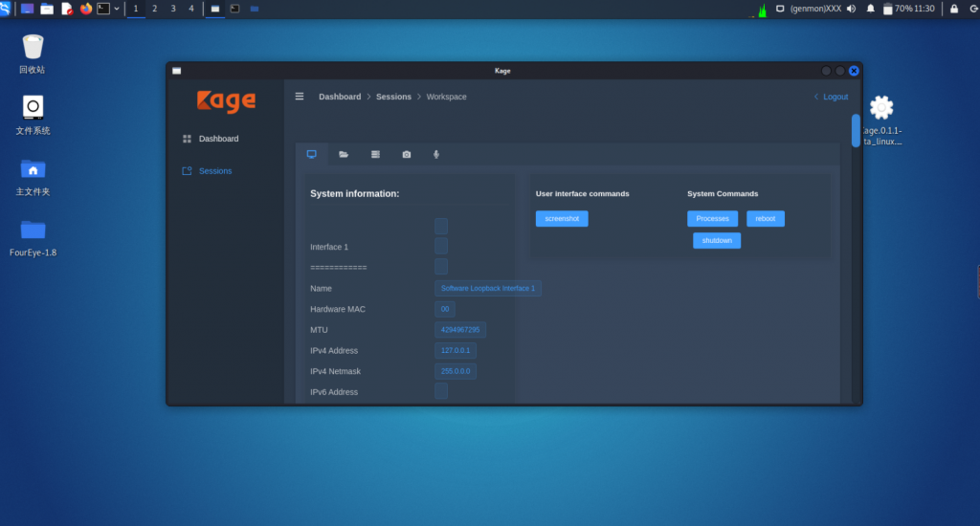Viewport: 980px width, 526px height.
Task: Click the session log out icon in panel
Action: [x=974, y=9]
